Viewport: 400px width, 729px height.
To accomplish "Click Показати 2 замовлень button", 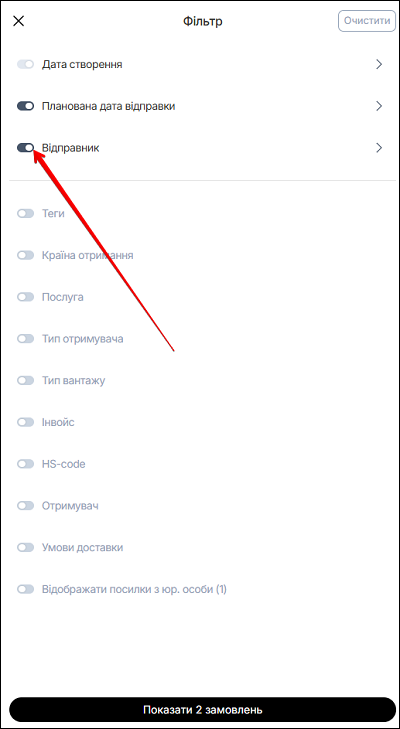I will 202,710.
